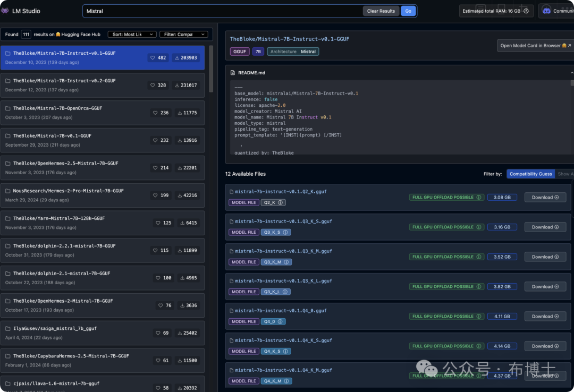
Task: Click MODEL FILE tag on Q4_K_S row
Action: click(244, 352)
